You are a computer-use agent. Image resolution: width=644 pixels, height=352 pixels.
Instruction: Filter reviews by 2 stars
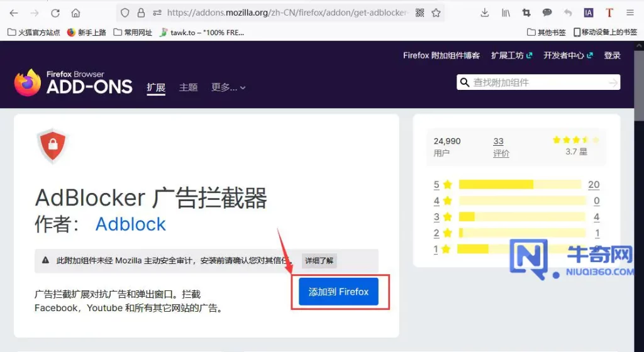(x=443, y=233)
